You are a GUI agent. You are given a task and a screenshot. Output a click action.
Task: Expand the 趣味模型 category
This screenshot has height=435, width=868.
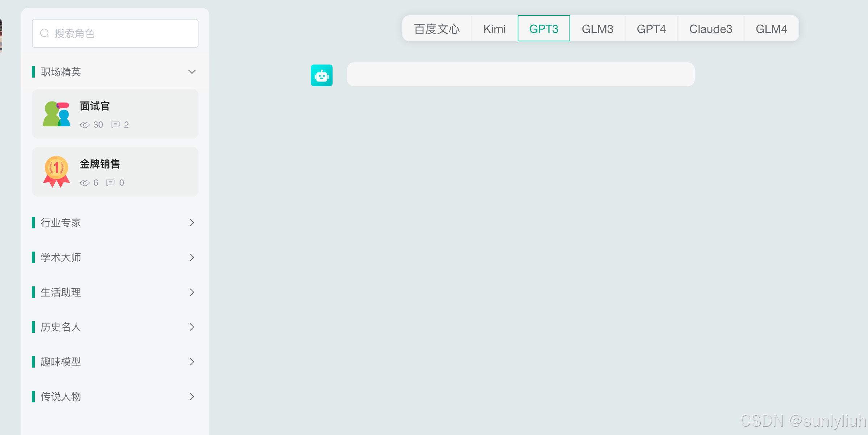(x=192, y=362)
